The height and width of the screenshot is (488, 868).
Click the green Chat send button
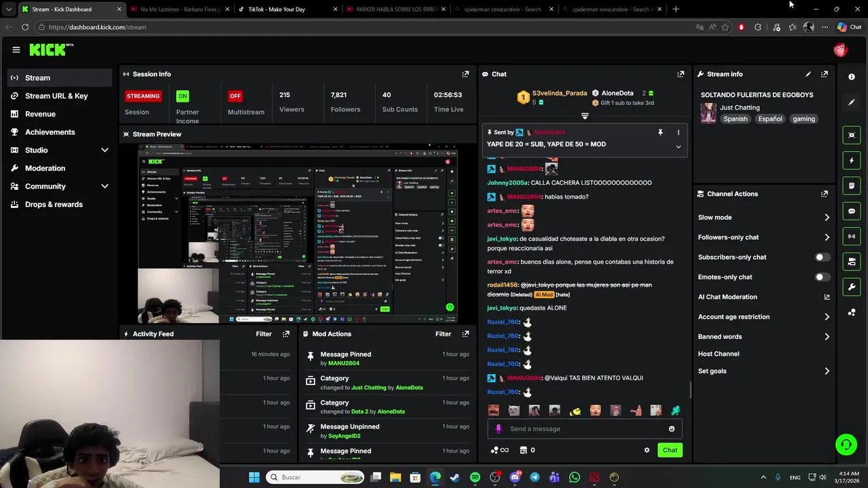[670, 450]
